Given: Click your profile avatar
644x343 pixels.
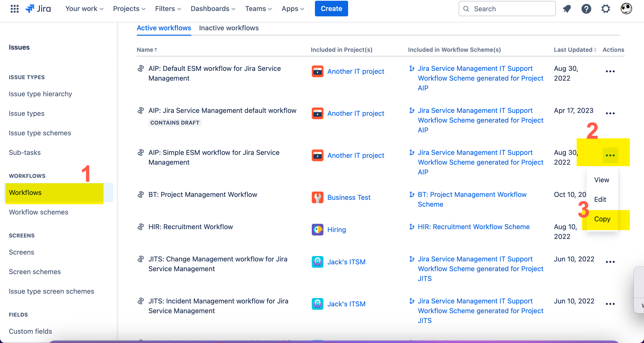Looking at the screenshot, I should tap(626, 8).
